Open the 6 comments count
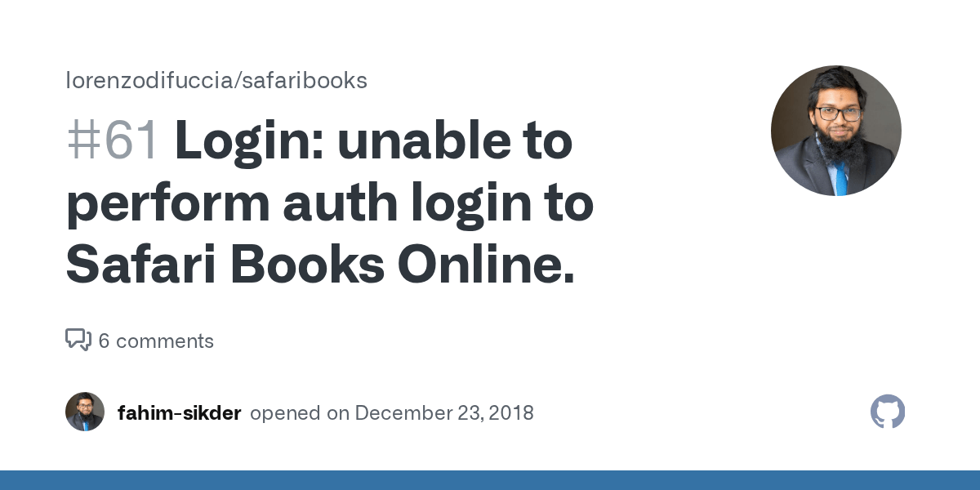Viewport: 980px width, 490px height. pos(156,341)
